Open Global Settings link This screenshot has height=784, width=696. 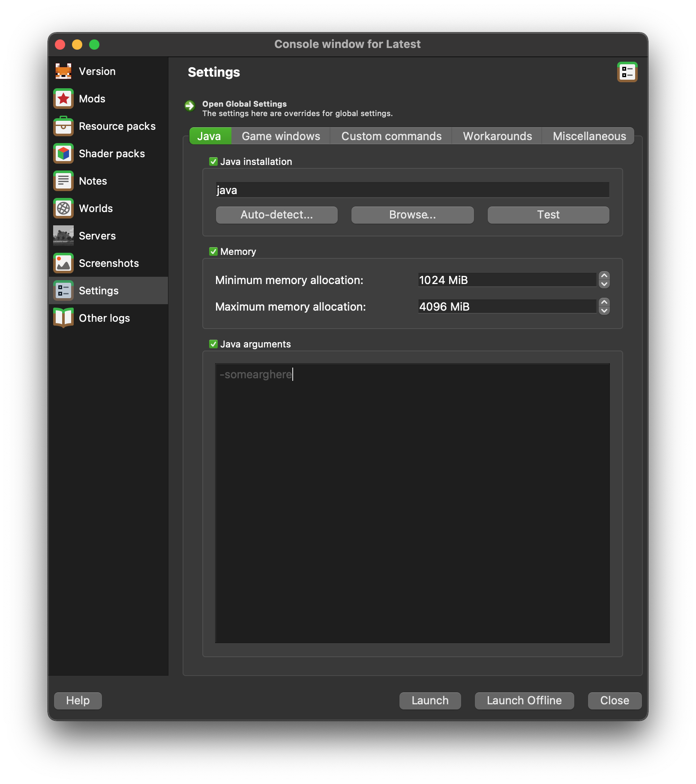[244, 104]
